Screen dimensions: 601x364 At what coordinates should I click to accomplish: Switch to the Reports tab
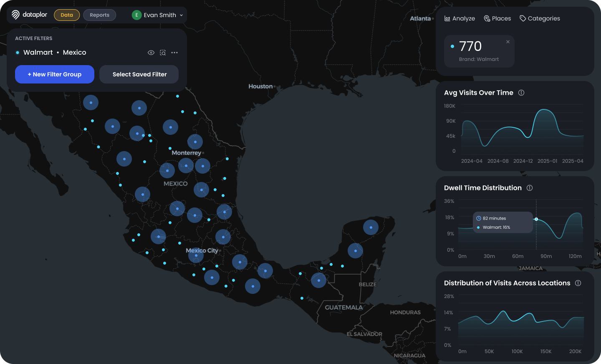pos(99,15)
